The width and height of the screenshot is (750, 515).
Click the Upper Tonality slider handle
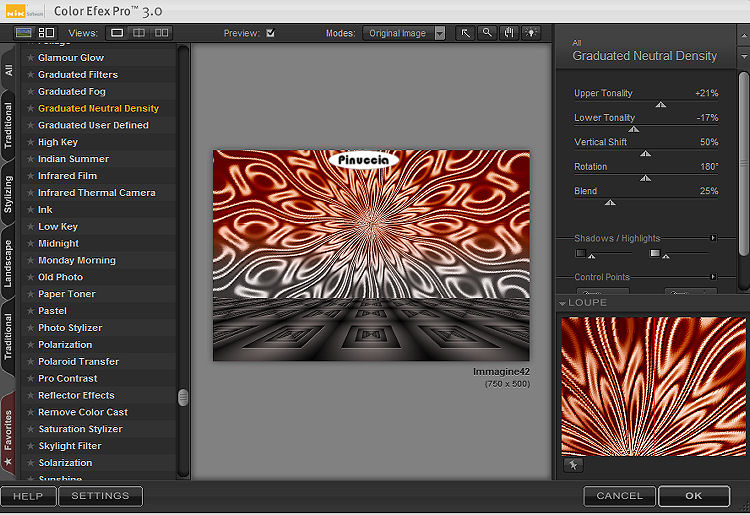[660, 104]
